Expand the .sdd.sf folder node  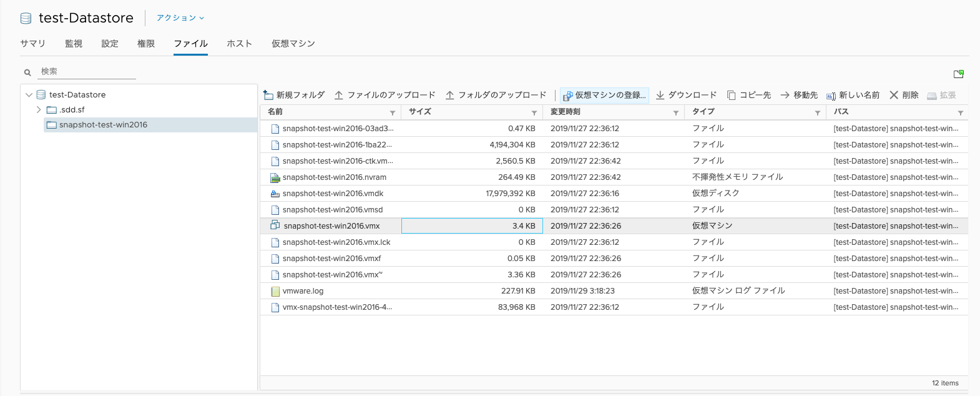click(39, 110)
